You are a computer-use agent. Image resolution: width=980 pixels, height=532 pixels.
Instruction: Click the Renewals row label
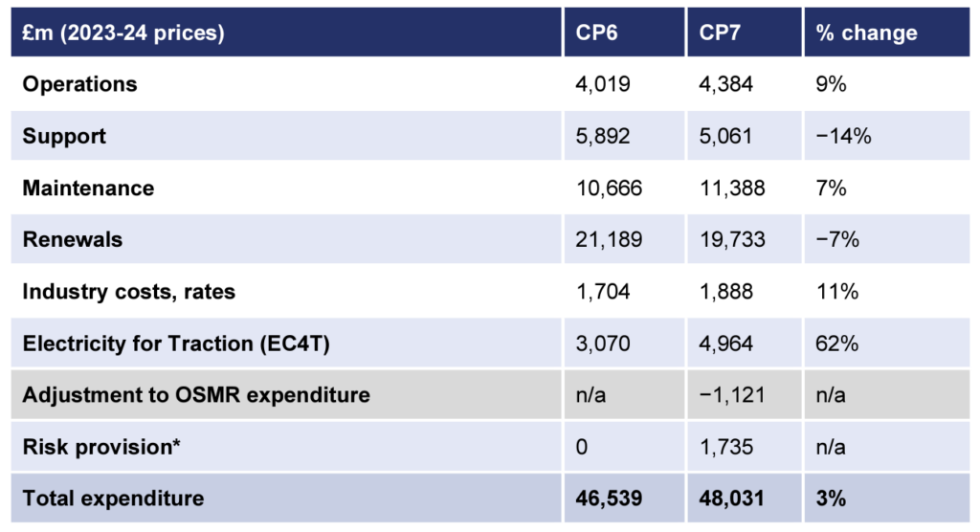coord(73,239)
